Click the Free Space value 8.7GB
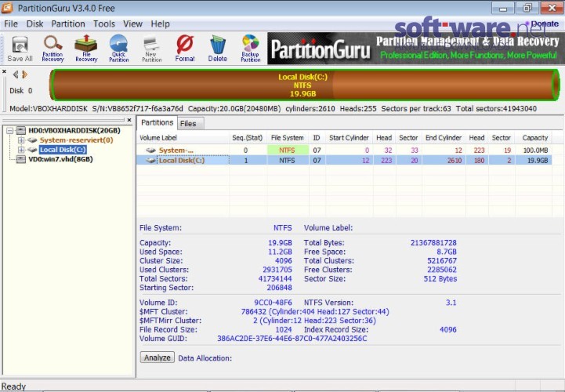Screen dimensions: 565x392 (447, 252)
